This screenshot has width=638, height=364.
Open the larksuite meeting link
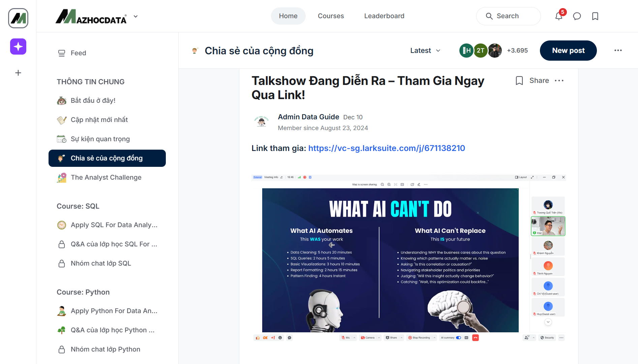[x=386, y=148]
